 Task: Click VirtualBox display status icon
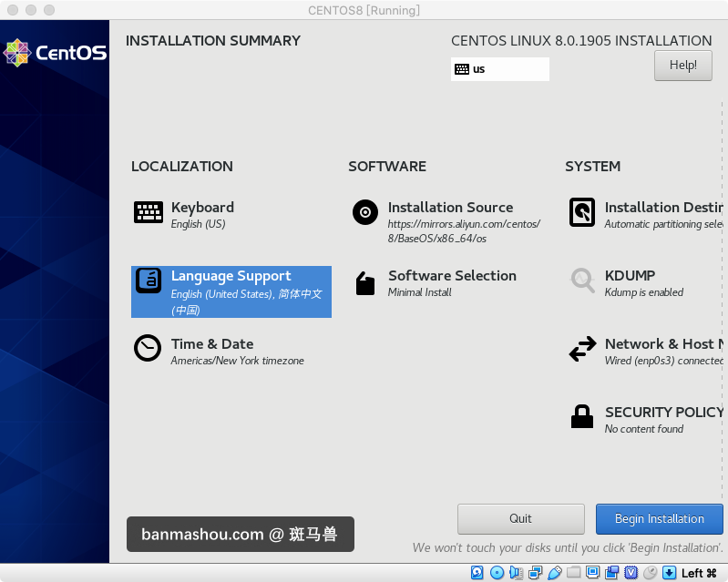[592, 572]
